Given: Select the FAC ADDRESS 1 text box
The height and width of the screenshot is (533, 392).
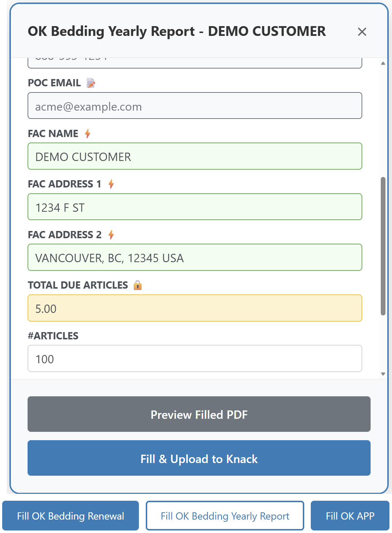Looking at the screenshot, I should click(195, 207).
